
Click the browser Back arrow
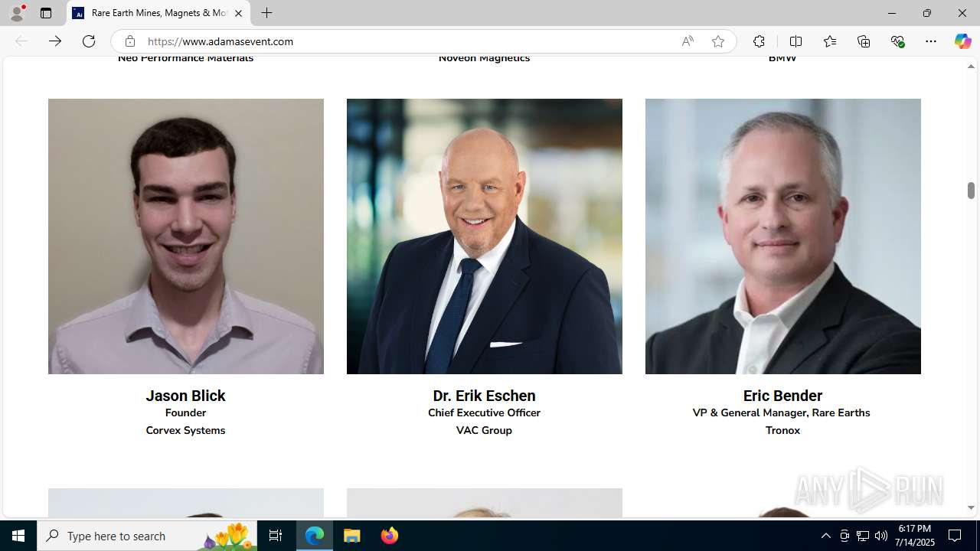[x=21, y=41]
